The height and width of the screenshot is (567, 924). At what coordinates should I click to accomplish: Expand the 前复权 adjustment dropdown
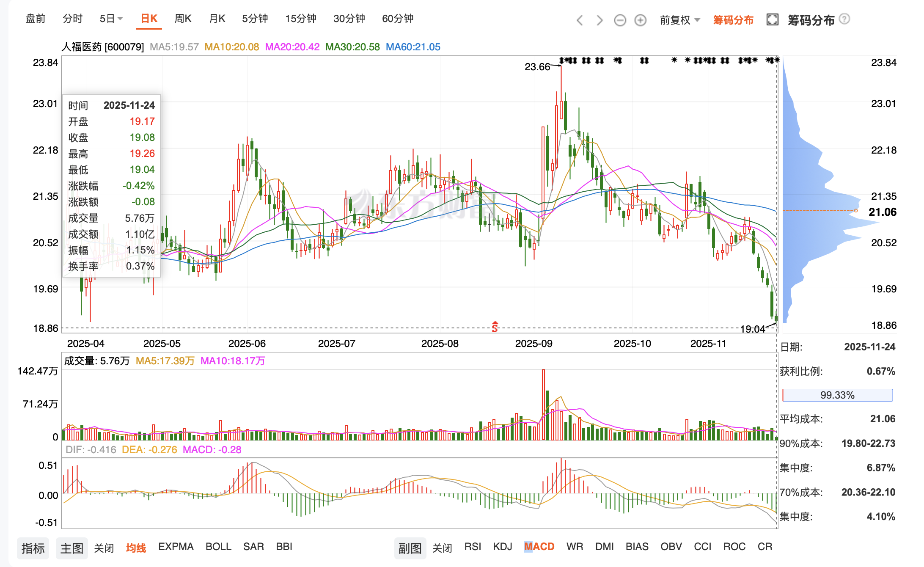680,20
